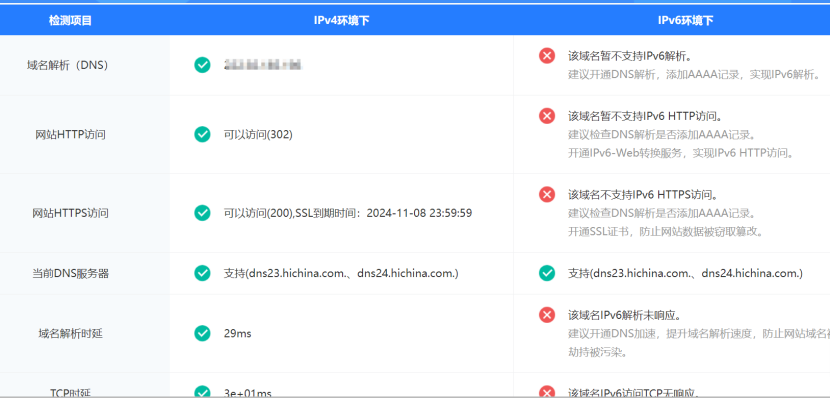Image resolution: width=831 pixels, height=398 pixels.
Task: Select the 当前DNS服务器 row label
Action: click(70, 273)
